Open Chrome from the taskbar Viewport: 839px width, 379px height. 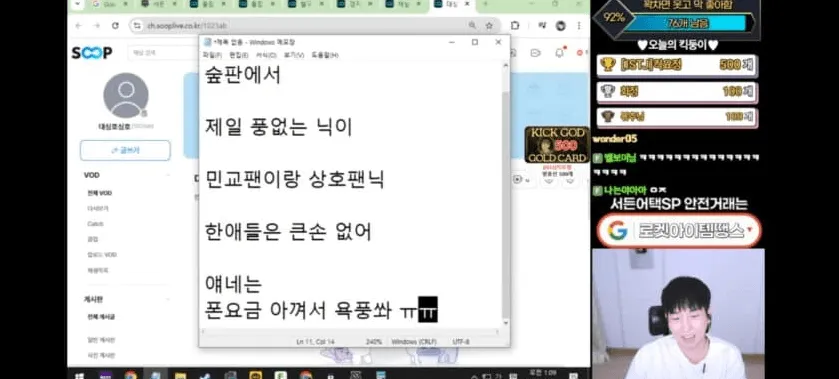click(131, 375)
